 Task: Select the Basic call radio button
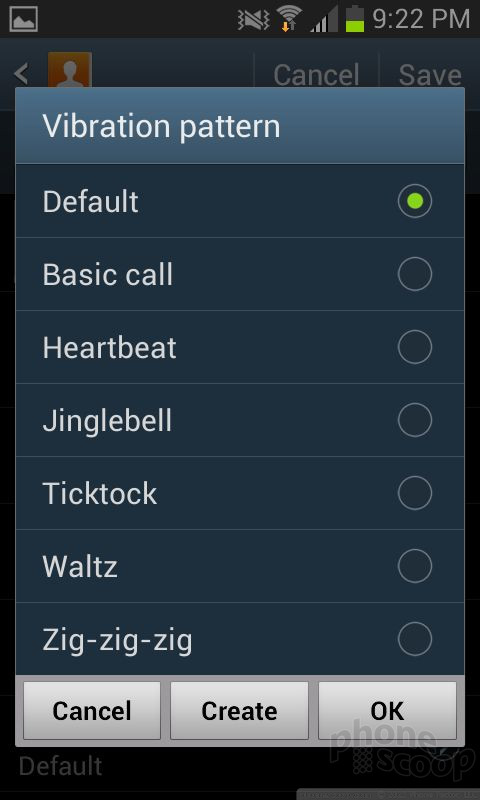pos(415,274)
